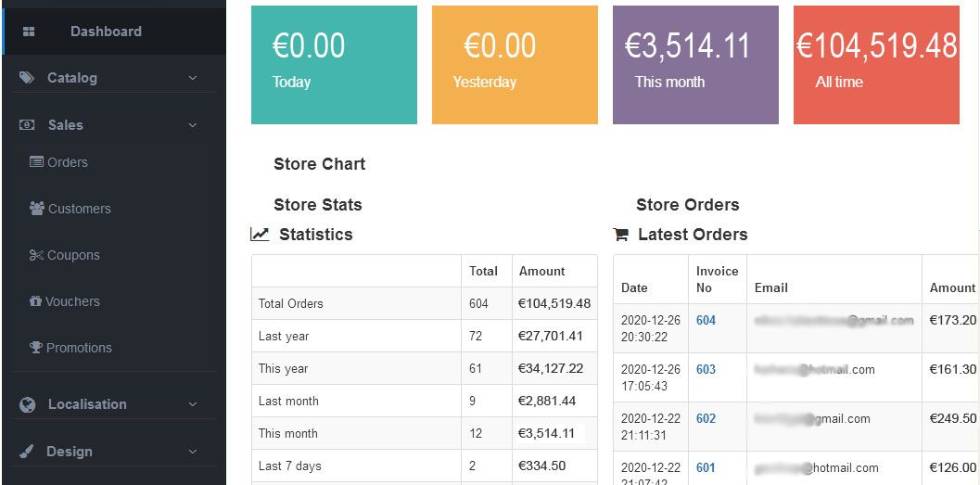Click the Coupons scissors icon
Screen dimensions: 980x485
(x=37, y=255)
